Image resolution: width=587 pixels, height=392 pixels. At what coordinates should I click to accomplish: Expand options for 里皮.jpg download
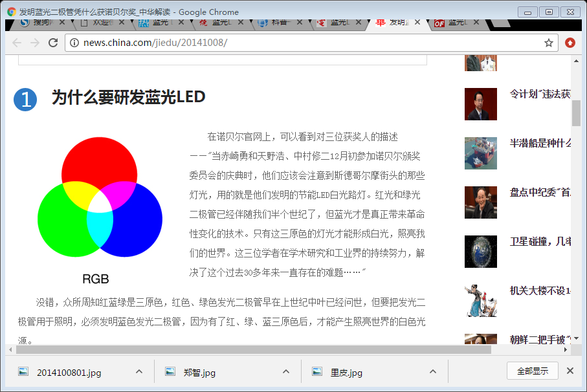pyautogui.click(x=432, y=371)
